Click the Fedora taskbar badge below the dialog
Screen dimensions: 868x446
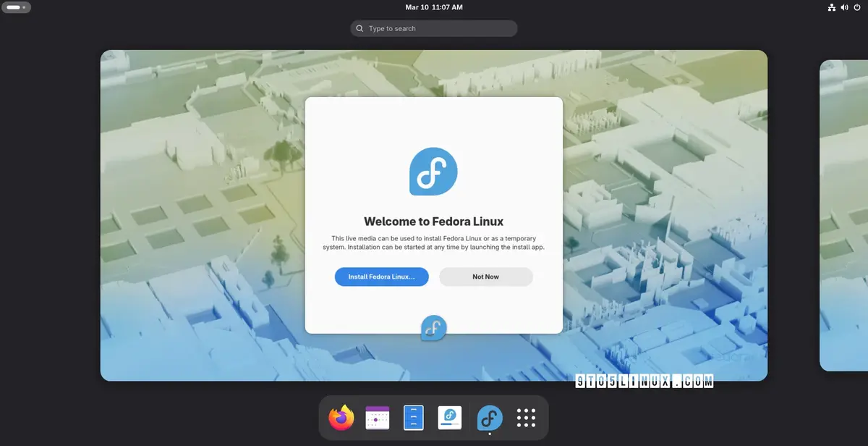(433, 327)
